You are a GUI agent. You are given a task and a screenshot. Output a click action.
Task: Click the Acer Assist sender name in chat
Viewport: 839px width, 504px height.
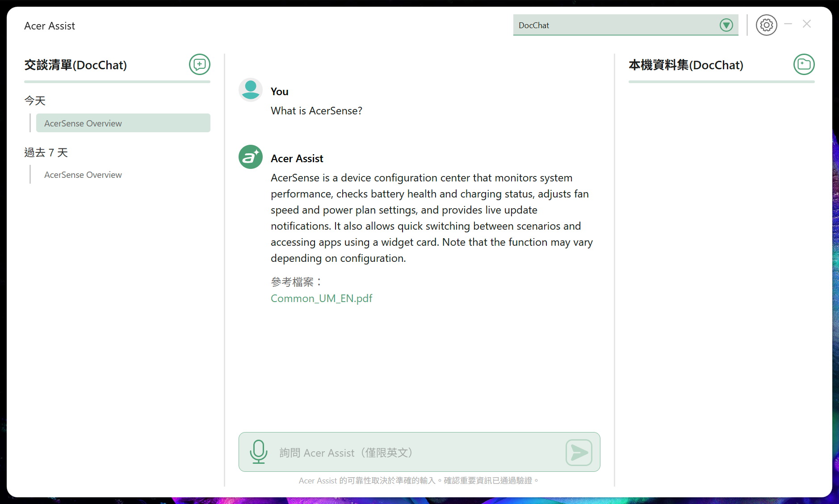coord(297,159)
